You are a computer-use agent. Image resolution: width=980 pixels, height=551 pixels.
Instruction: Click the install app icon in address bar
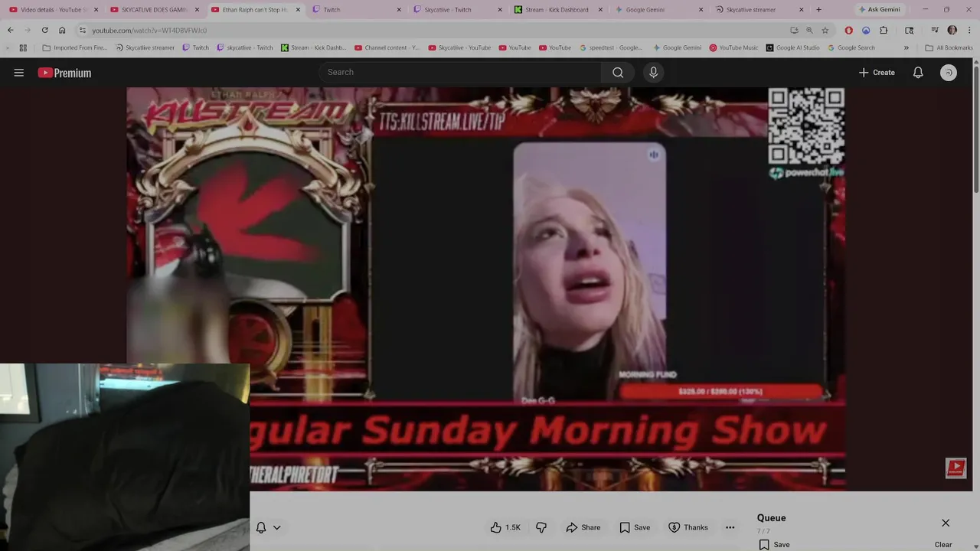click(794, 30)
